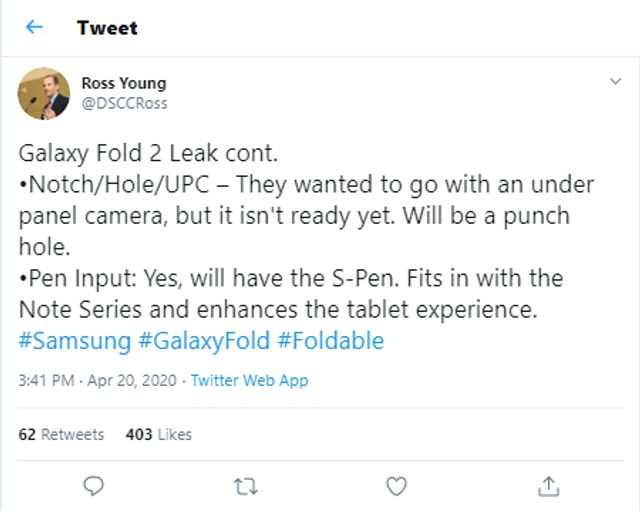Open the Twitter Web App source link
Image resolution: width=640 pixels, height=511 pixels.
249,380
